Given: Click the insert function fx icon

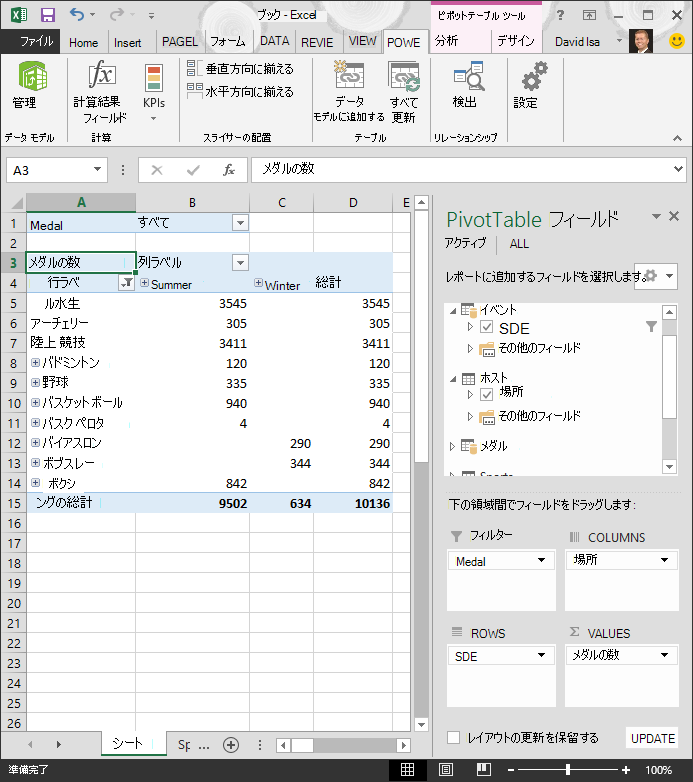Looking at the screenshot, I should click(229, 170).
